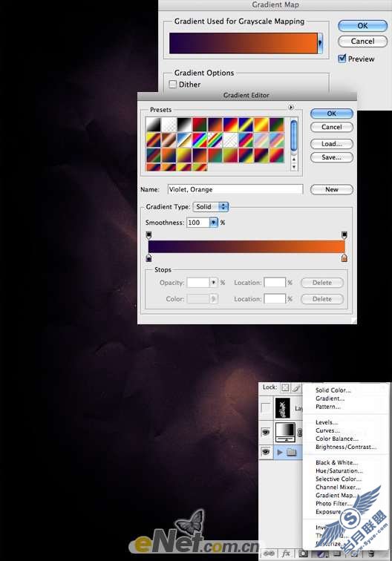Screen dimensions: 392x561
Task: Pick the Spectrum rainbow gradient preset
Action: pyautogui.click(x=200, y=140)
